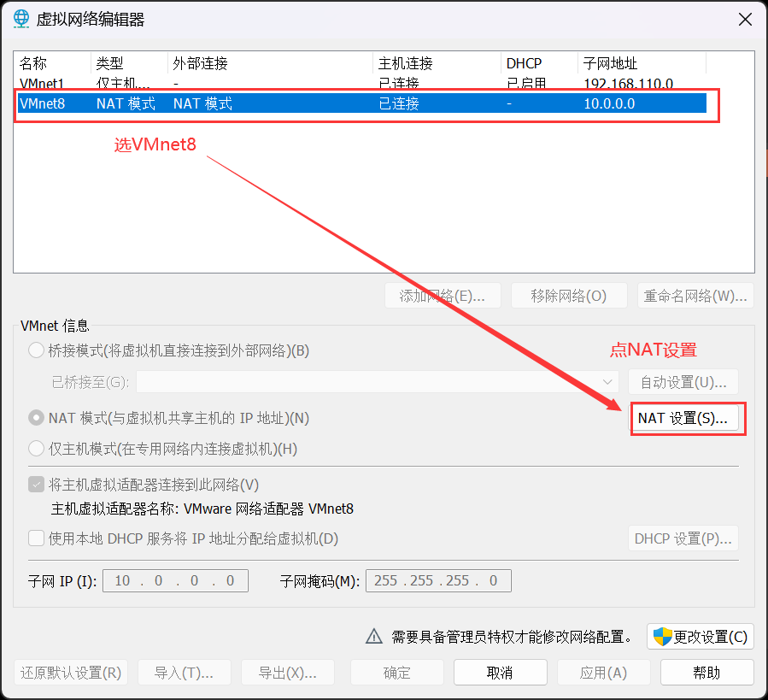
Task: Click 重命名网络(W)... button
Action: [x=695, y=296]
